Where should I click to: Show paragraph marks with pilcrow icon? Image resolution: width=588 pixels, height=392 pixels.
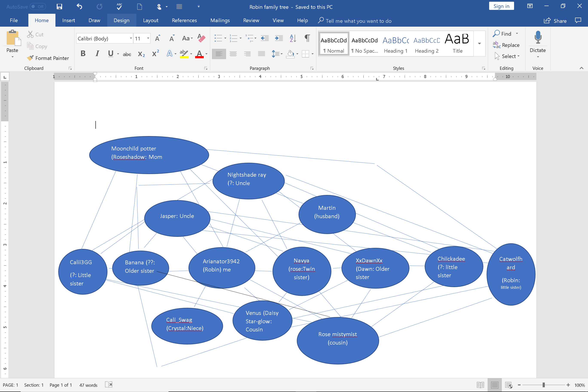pyautogui.click(x=307, y=38)
